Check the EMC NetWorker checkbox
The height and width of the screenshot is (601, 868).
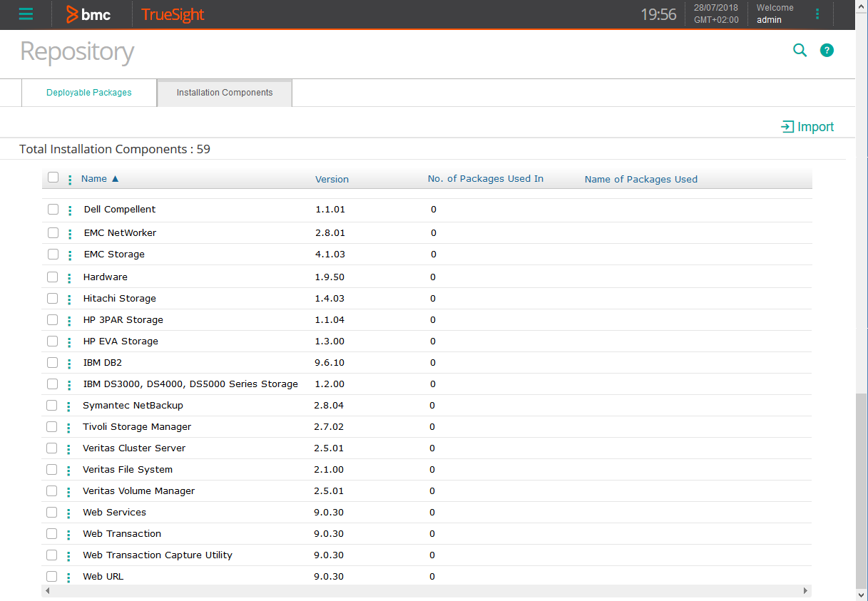(x=53, y=232)
